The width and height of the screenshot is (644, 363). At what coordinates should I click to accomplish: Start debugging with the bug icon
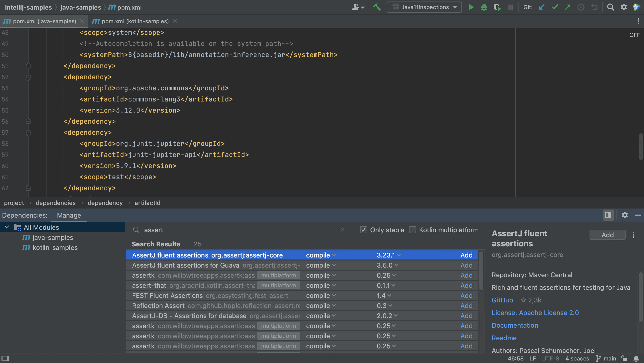click(x=484, y=7)
